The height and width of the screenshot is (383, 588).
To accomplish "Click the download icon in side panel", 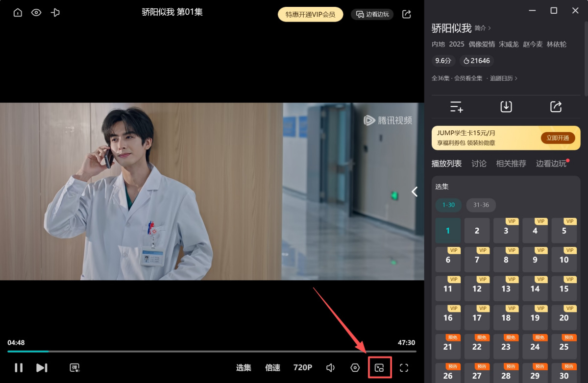I will [506, 106].
